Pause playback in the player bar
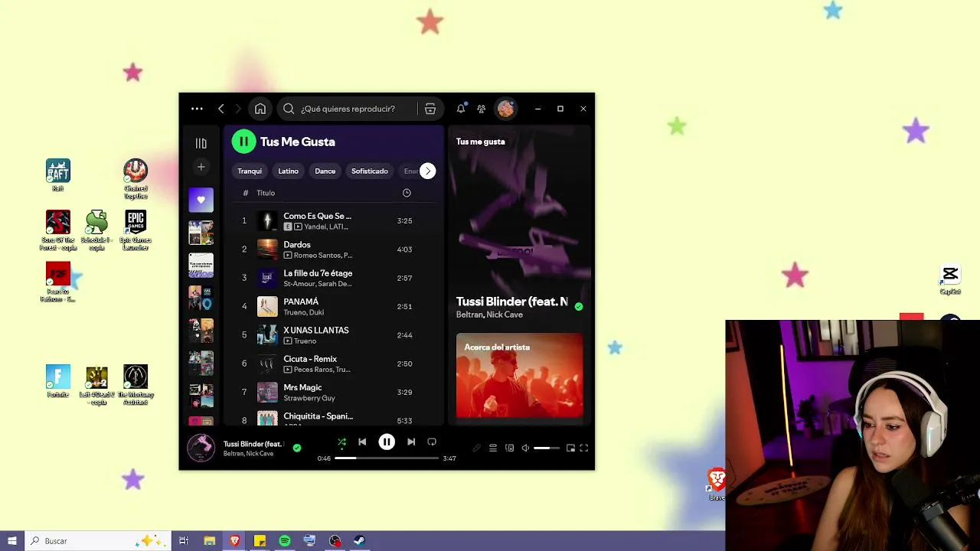Image resolution: width=980 pixels, height=551 pixels. point(387,442)
